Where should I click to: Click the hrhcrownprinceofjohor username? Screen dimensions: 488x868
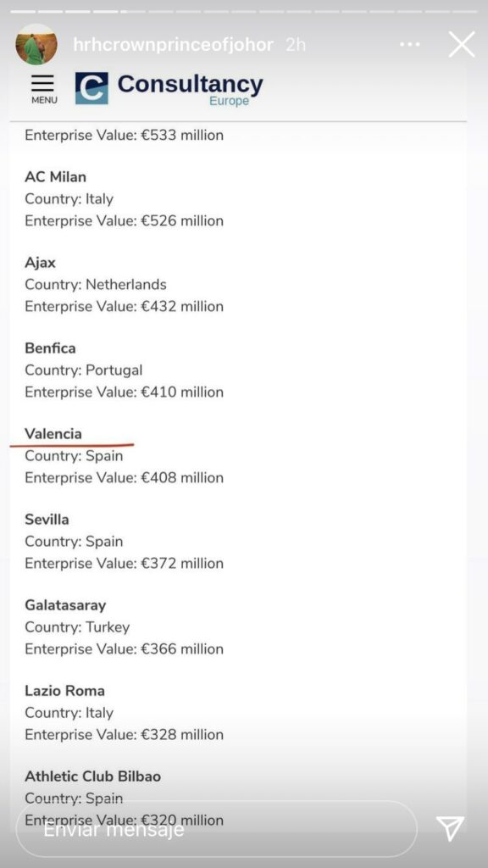click(173, 44)
